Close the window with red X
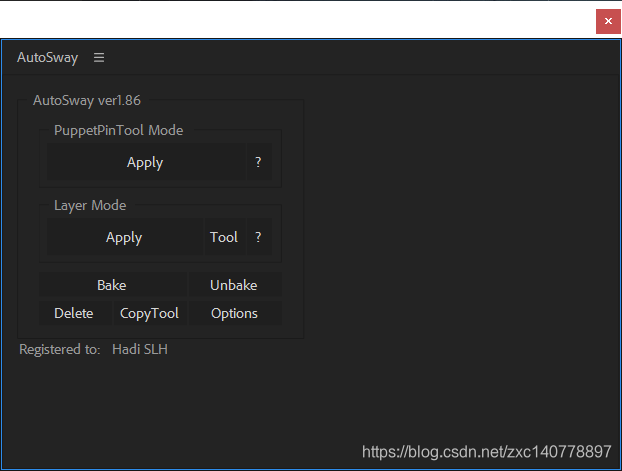622x471 pixels. tap(608, 21)
